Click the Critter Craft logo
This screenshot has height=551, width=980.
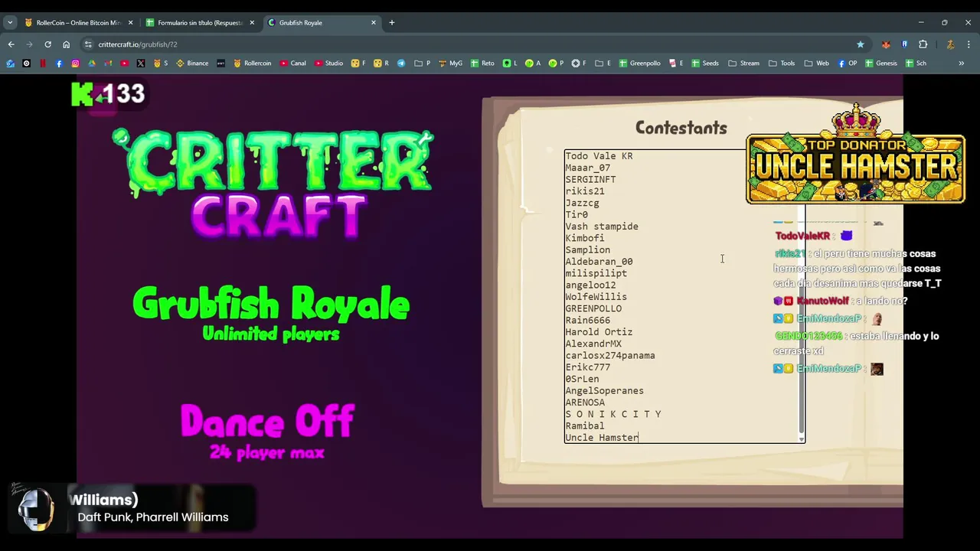[273, 184]
